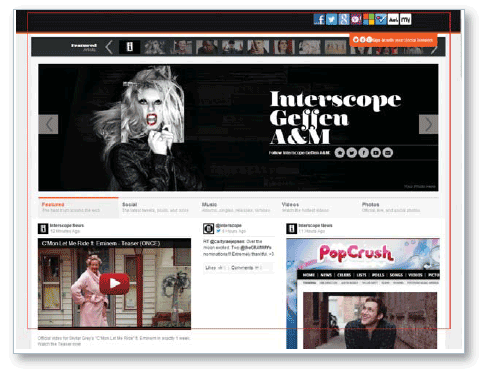The height and width of the screenshot is (372, 491).
Task: Click the @interscope avatar icon
Action: point(208,228)
